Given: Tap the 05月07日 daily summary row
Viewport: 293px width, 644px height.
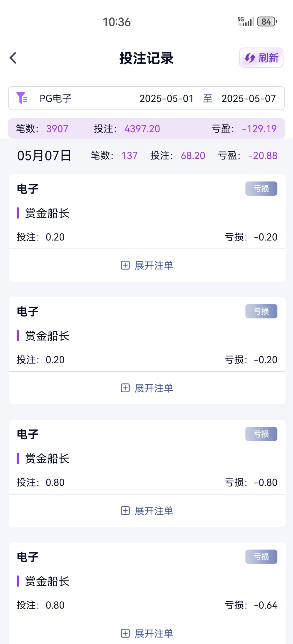Looking at the screenshot, I should coord(147,156).
